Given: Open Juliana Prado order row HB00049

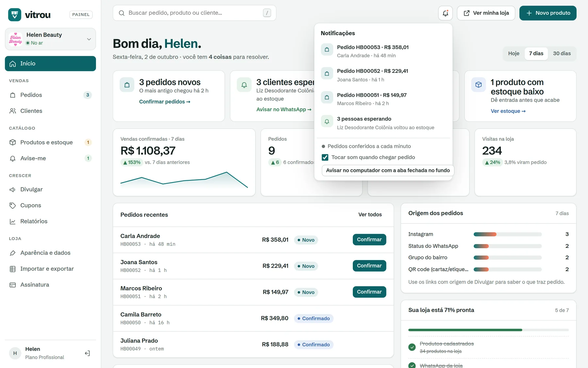Looking at the screenshot, I should point(253,344).
